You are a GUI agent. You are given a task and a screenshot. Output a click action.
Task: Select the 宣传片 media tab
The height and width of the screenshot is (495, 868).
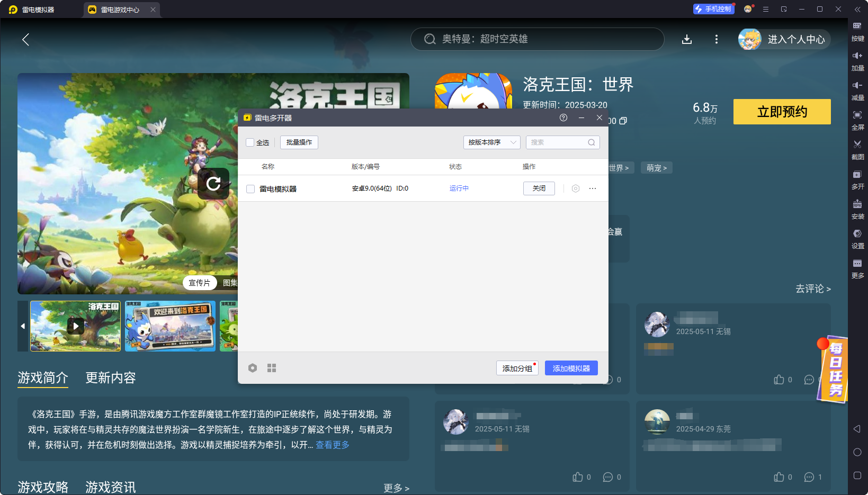pos(200,283)
